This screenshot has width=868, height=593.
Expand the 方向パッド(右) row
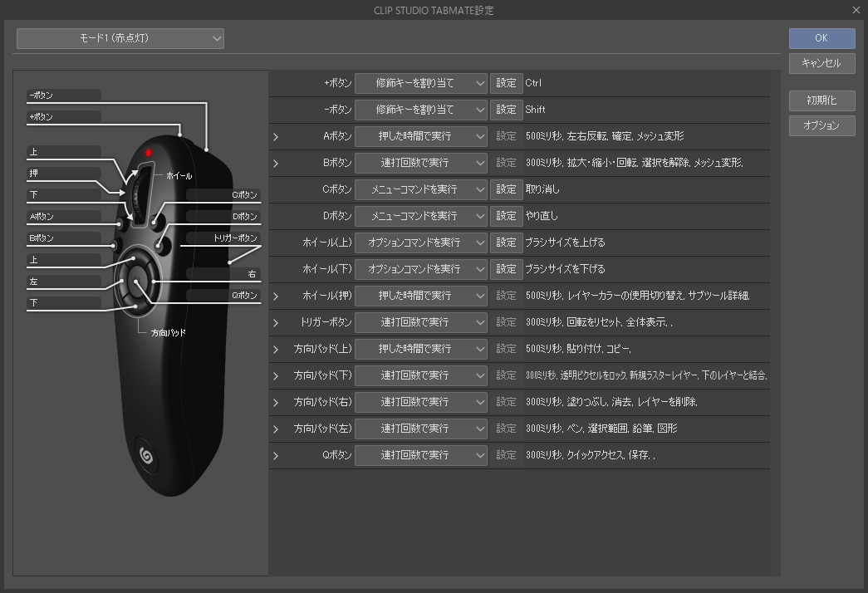tap(276, 403)
